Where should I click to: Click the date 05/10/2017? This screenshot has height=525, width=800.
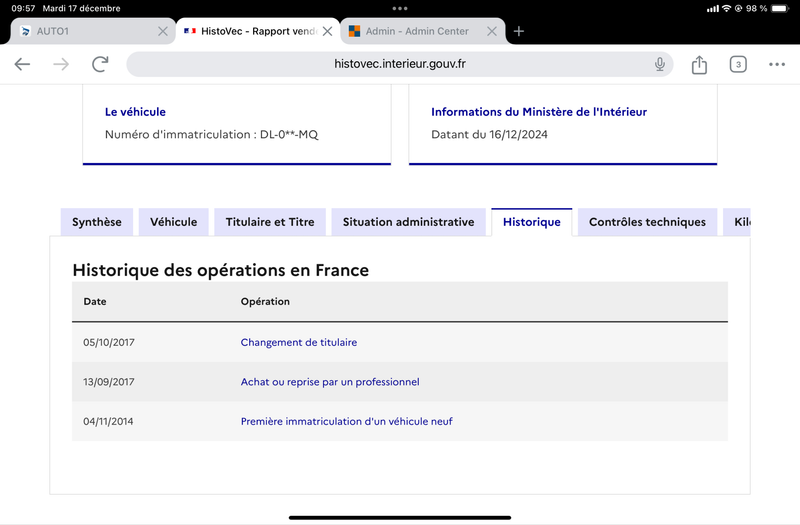point(109,342)
